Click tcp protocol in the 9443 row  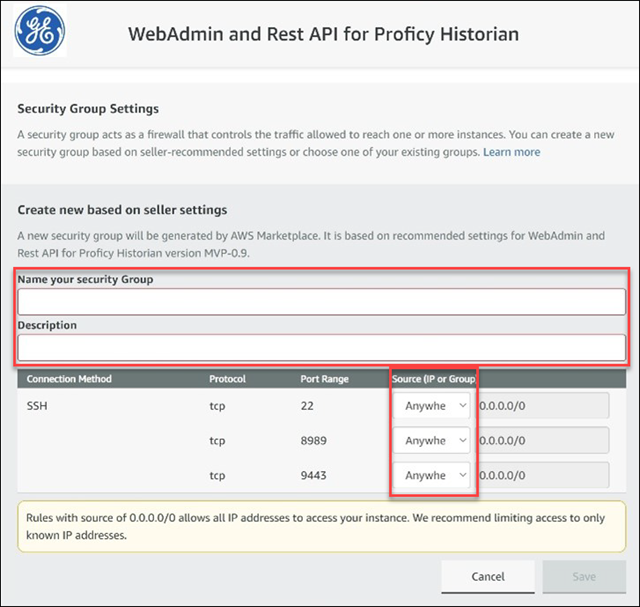(217, 476)
